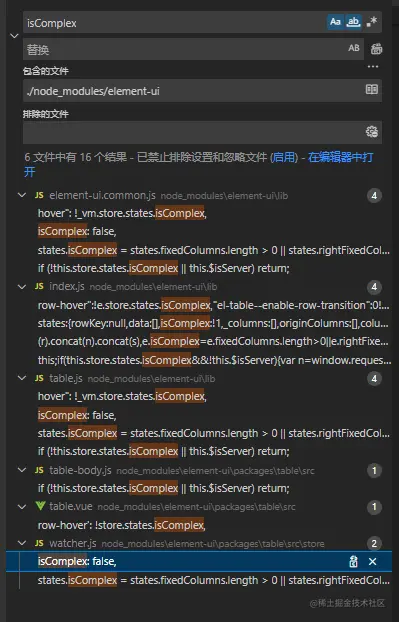Click JS icon of element-ui.common.js

[39, 195]
